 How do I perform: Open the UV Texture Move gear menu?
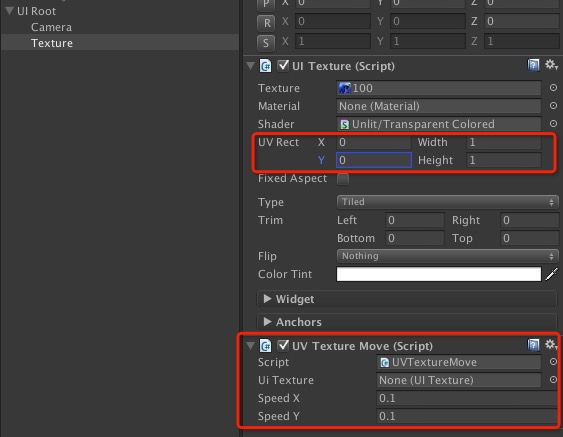coord(551,345)
